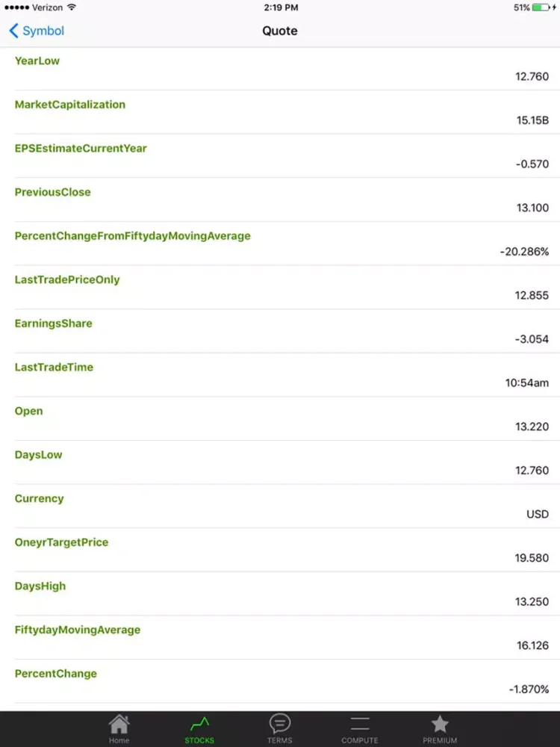Select the MarketCapitalization row
This screenshot has height=747, width=560.
tap(280, 113)
